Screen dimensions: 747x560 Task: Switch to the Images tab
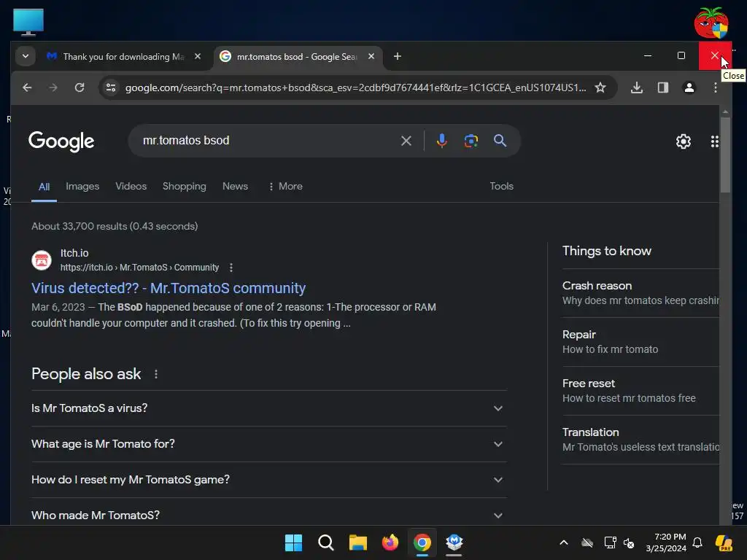pyautogui.click(x=82, y=186)
